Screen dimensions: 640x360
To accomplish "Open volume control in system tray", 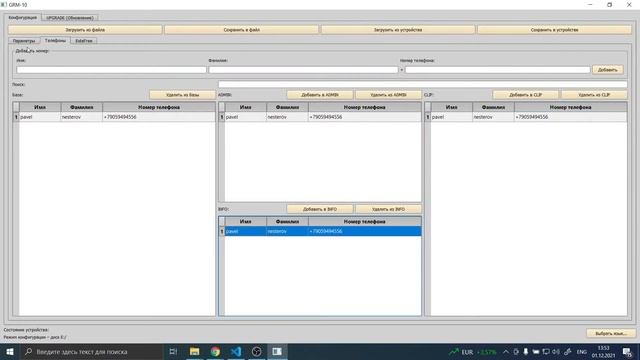I will (556, 351).
